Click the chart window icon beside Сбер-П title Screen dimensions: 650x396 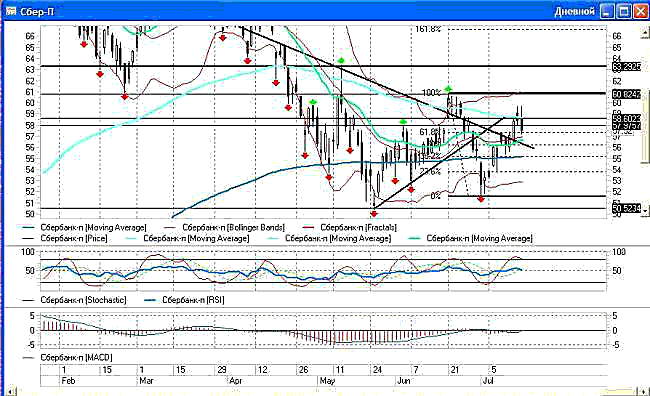(x=11, y=11)
